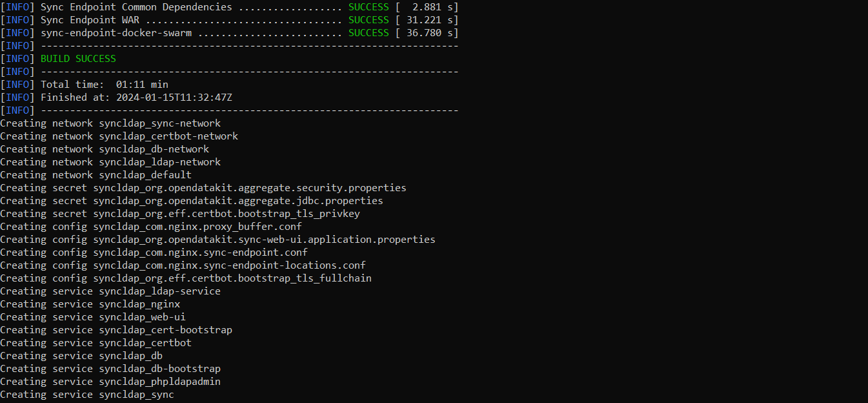Click the syncldap_ldap-service creation line
The height and width of the screenshot is (403, 868).
point(110,291)
